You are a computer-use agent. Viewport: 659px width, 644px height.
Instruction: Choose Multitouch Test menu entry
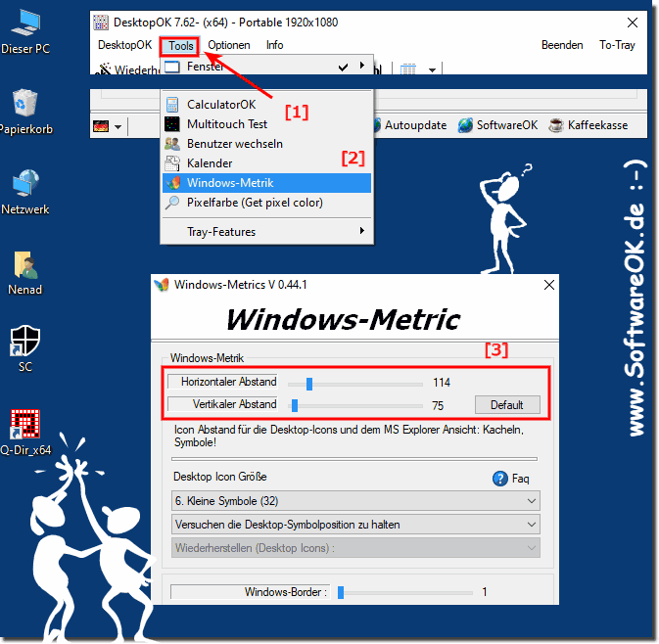point(266,124)
